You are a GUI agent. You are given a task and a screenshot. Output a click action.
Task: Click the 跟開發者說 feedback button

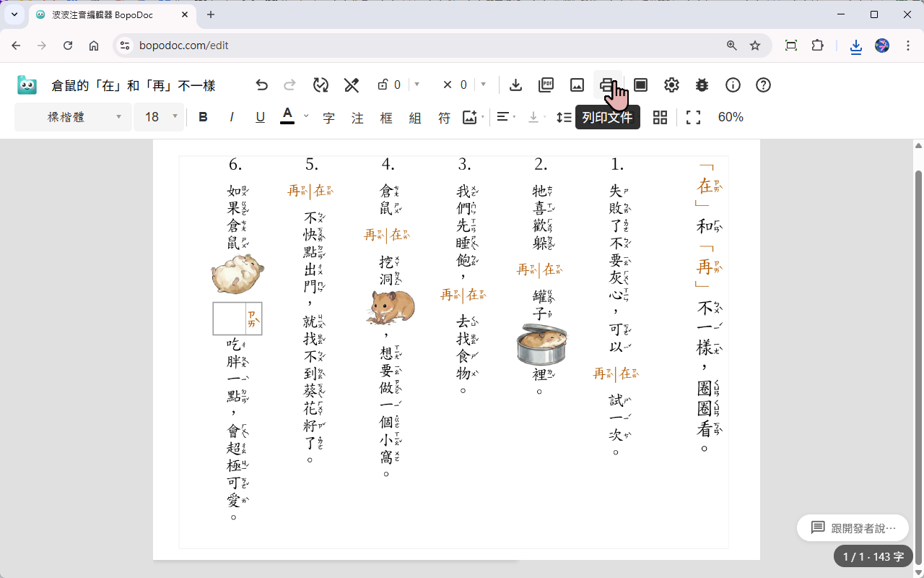pyautogui.click(x=853, y=527)
